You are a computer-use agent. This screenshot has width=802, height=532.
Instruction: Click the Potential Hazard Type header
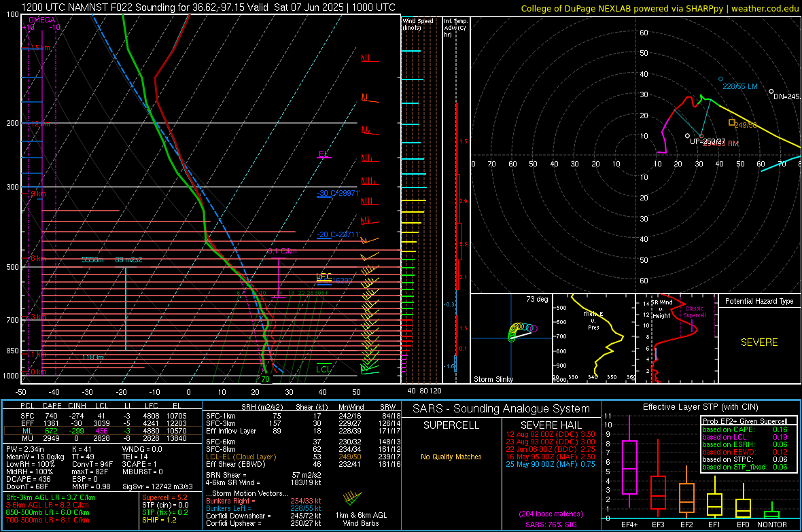click(x=759, y=301)
